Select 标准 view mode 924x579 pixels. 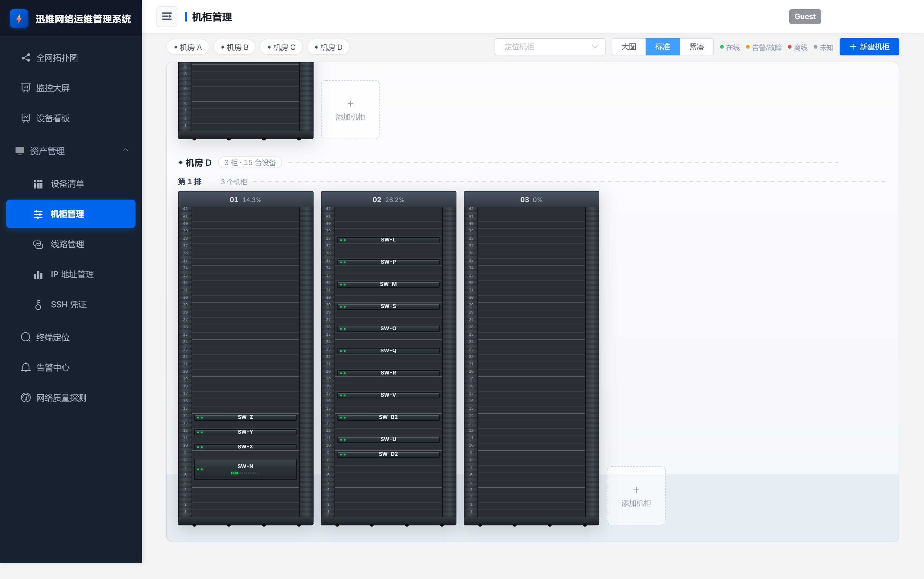[x=663, y=47]
